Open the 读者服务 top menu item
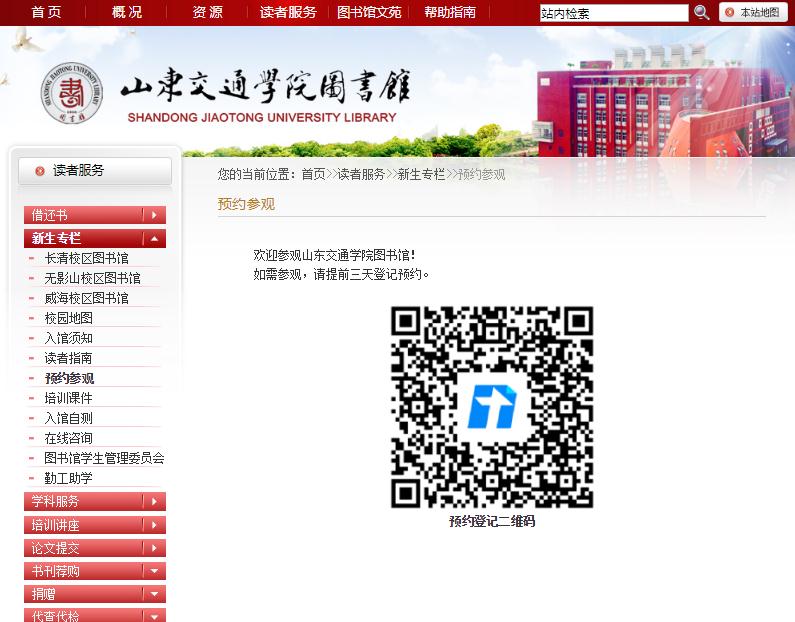Viewport: 795px width, 622px height. pos(288,12)
